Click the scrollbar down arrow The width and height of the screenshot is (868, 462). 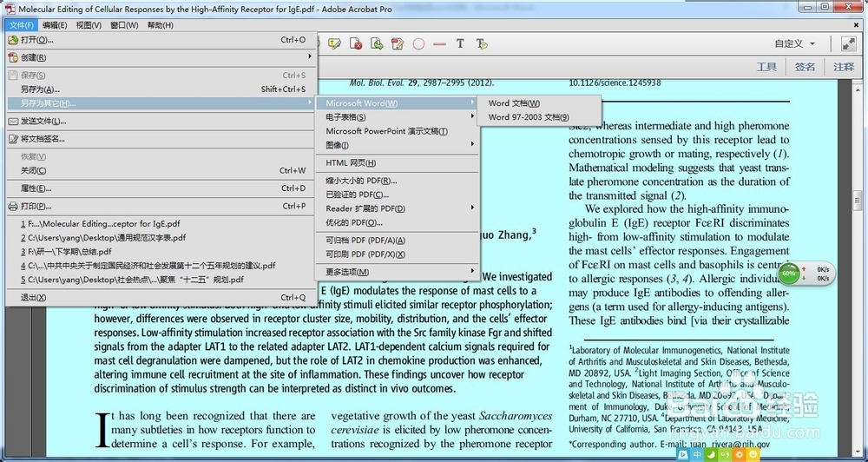(x=858, y=452)
